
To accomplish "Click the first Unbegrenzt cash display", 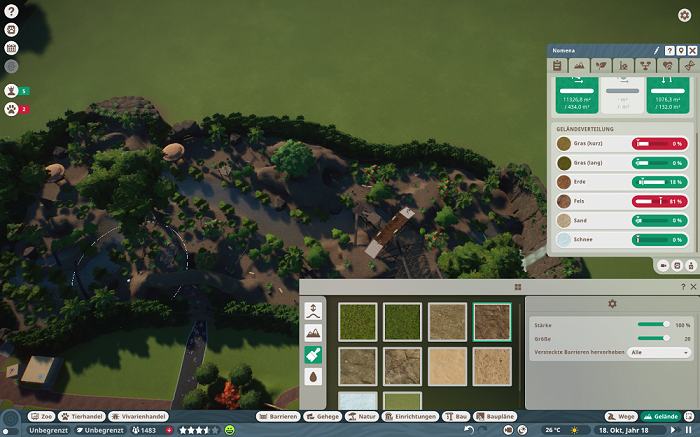I will [x=49, y=430].
